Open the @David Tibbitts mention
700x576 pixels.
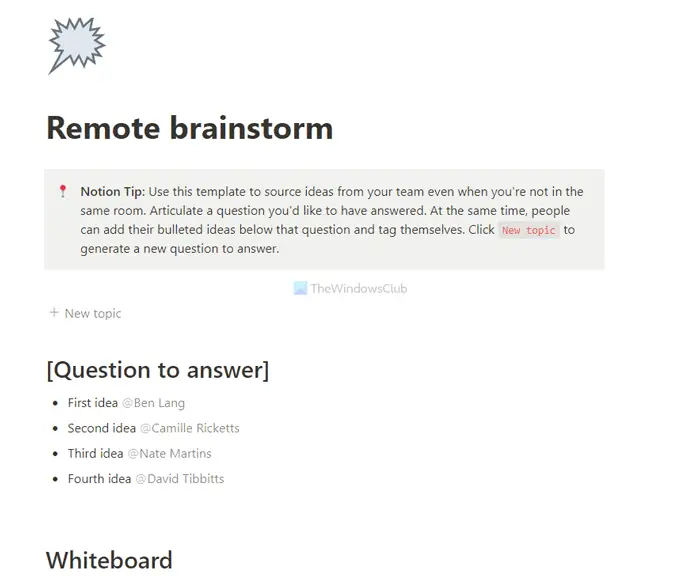180,479
